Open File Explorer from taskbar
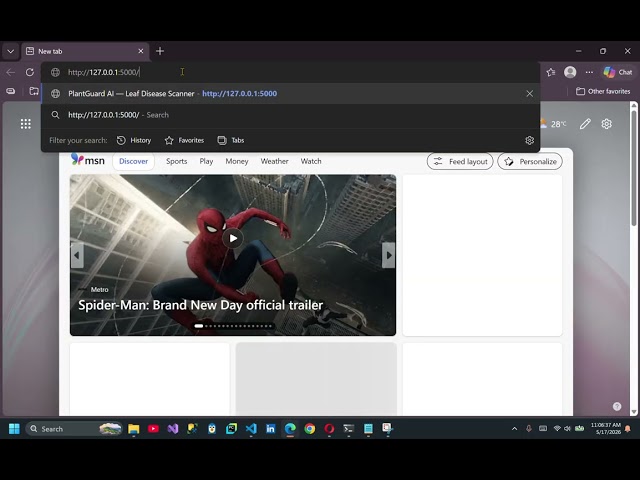Viewport: 640px width, 480px height. 133,429
